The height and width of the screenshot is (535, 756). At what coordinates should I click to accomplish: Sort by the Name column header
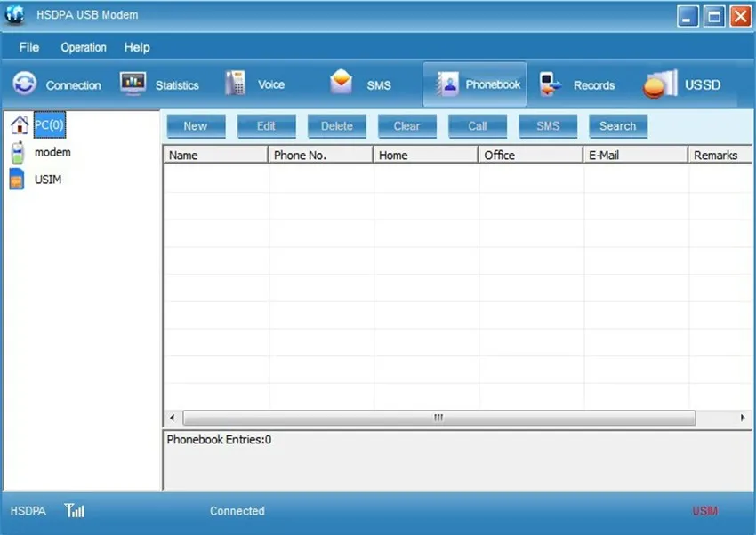point(215,155)
